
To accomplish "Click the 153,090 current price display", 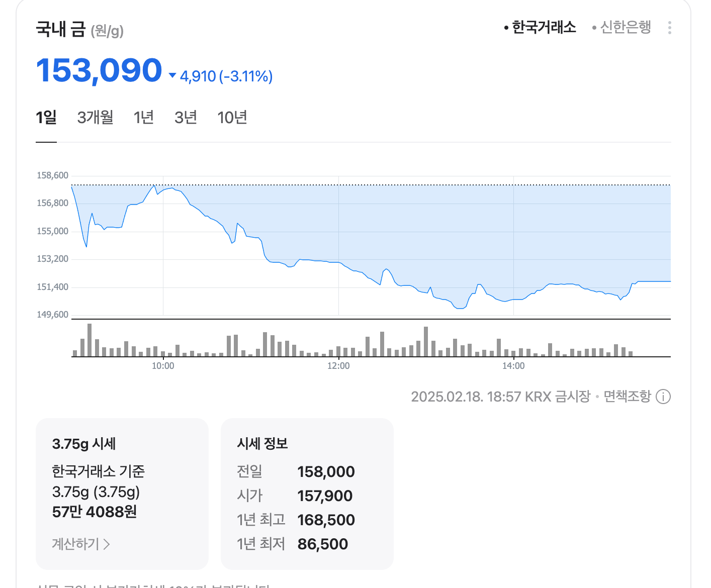I will coord(99,70).
